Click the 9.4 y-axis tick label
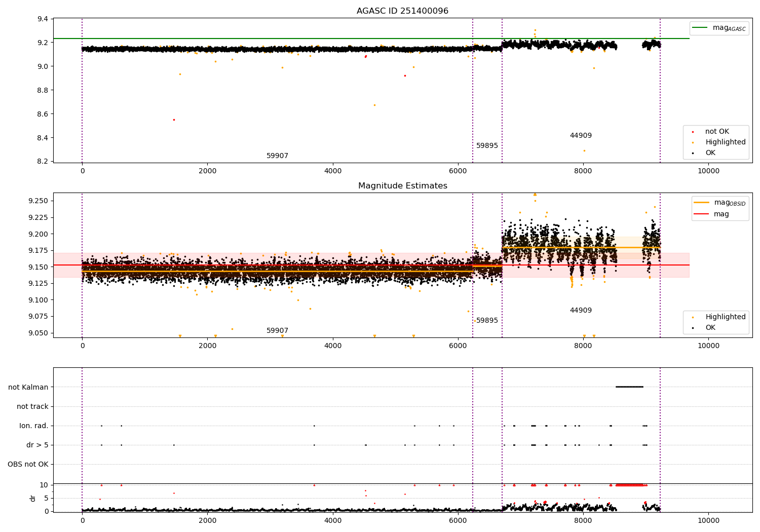760x532 pixels. [43, 19]
